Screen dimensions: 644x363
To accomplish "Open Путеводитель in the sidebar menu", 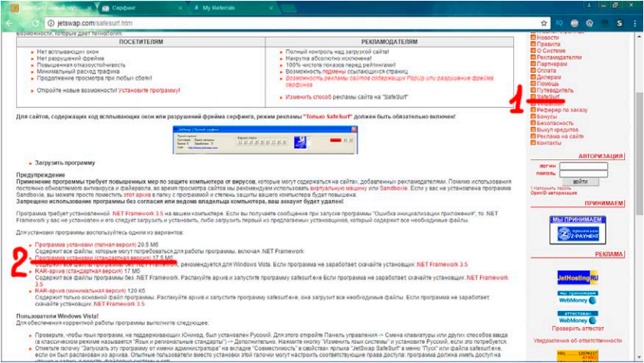I will click(x=553, y=90).
